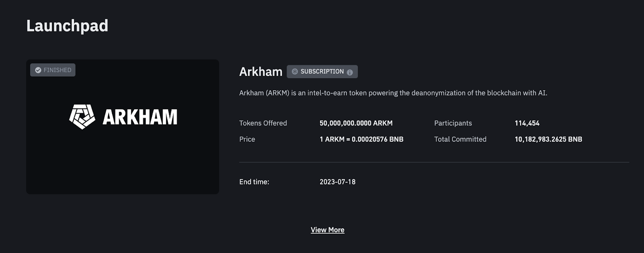Click the Total Committed label
Screen dimensions: 644x253
point(460,139)
